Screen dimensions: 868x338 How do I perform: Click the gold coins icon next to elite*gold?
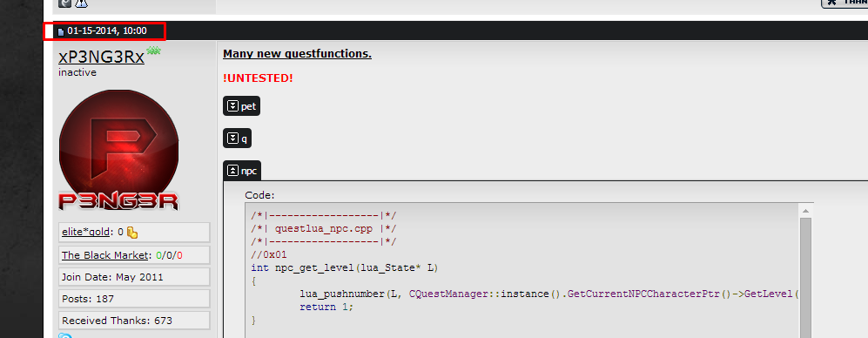tap(131, 233)
